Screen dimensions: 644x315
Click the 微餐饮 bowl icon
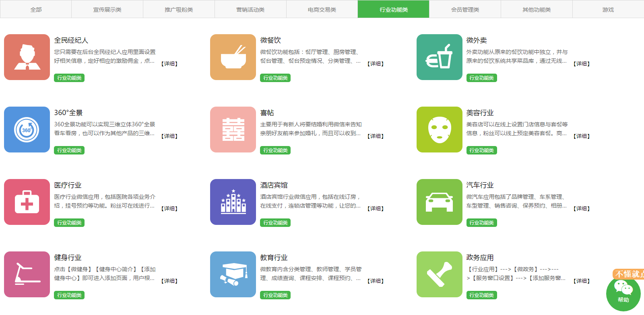233,57
